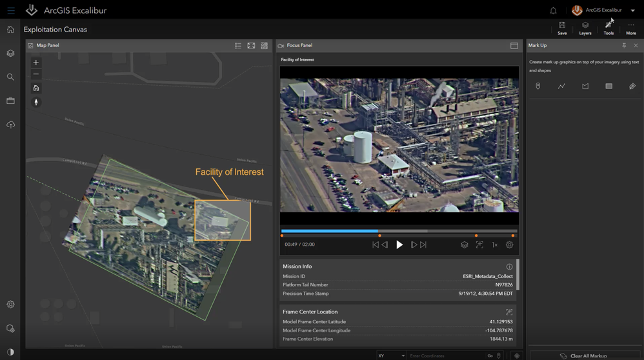This screenshot has width=644, height=360.
Task: Close the Mark Up panel
Action: click(x=636, y=46)
